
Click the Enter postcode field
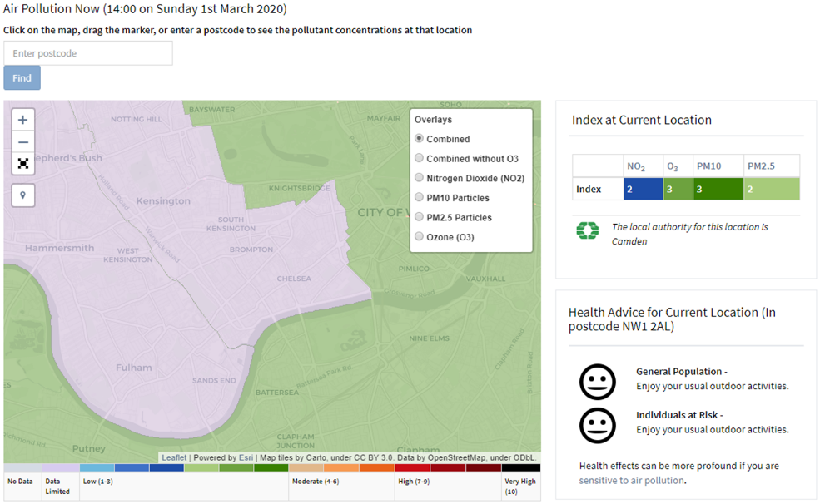click(88, 53)
